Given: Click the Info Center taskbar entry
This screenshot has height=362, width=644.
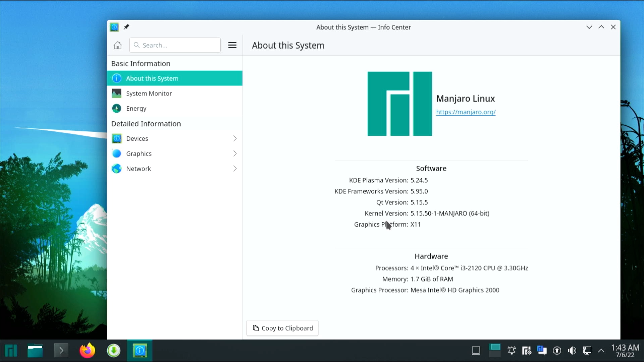Looking at the screenshot, I should tap(140, 351).
